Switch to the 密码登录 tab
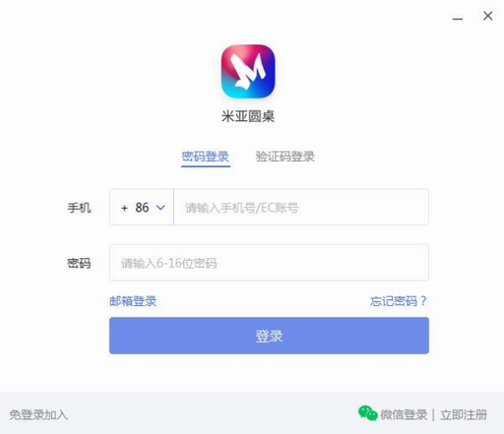504x434 pixels. (x=205, y=157)
